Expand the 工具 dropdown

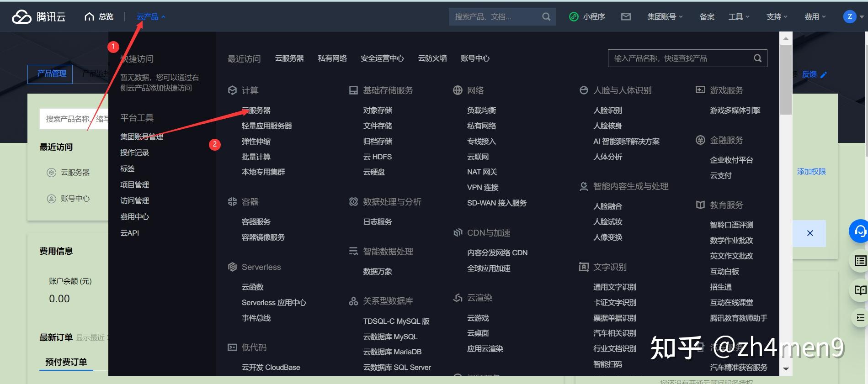[739, 17]
